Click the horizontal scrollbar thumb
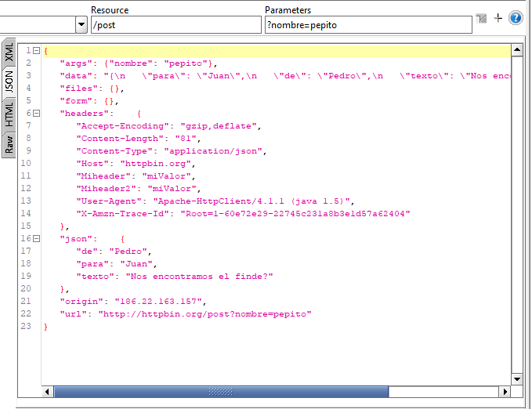The height and width of the screenshot is (409, 532). [221, 392]
